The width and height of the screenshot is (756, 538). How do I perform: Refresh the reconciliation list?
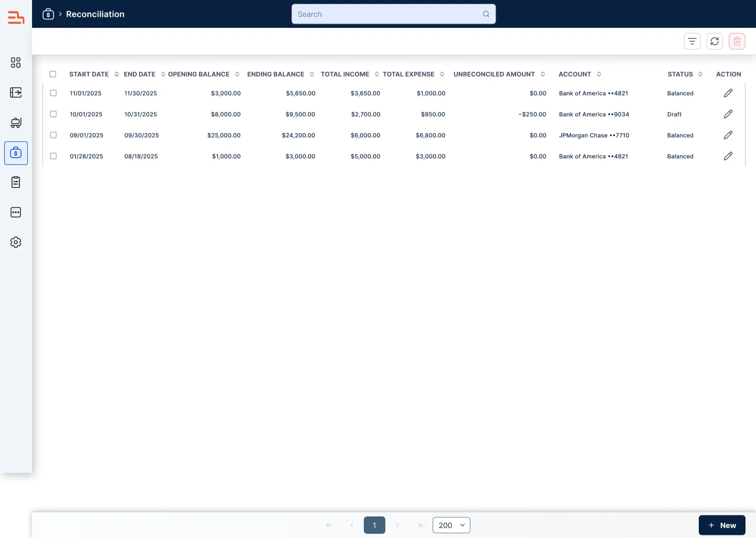pos(715,42)
